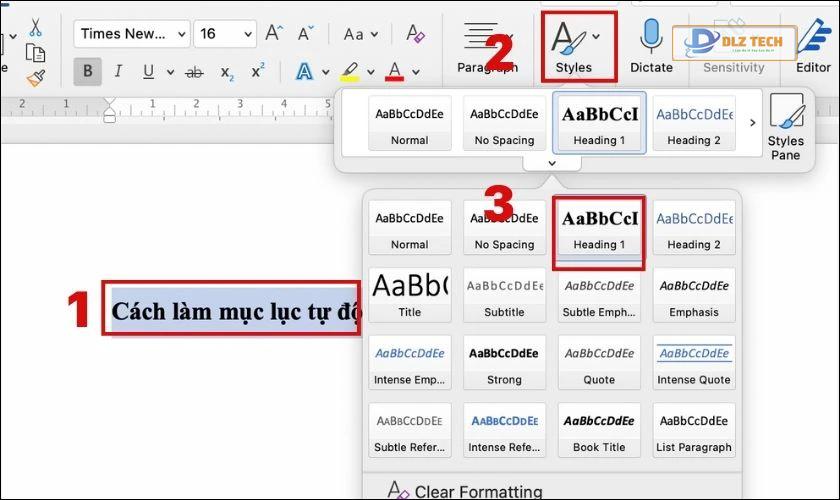The image size is (840, 500).
Task: Choose the Subtle Reference style
Action: 409,430
